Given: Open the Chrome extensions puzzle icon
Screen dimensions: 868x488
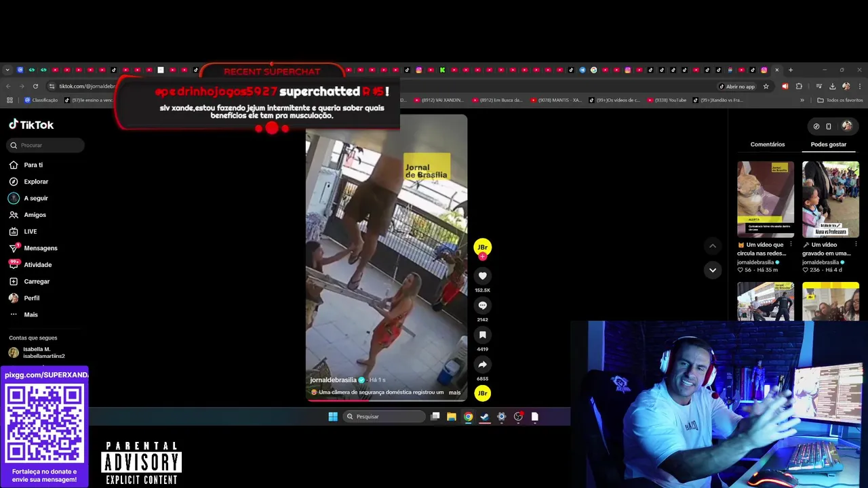Looking at the screenshot, I should coord(799,86).
